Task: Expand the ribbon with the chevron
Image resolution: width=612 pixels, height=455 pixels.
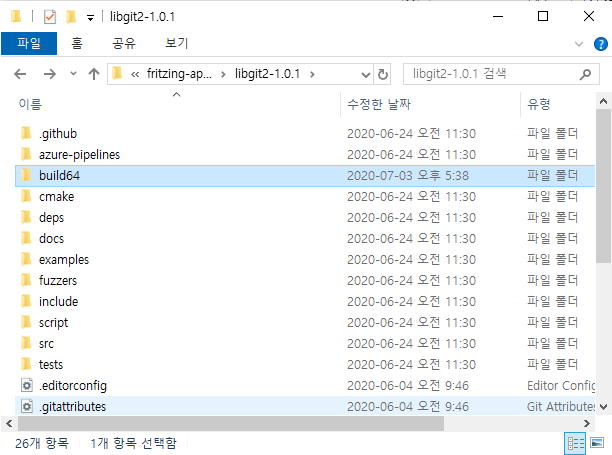Action: [x=579, y=44]
